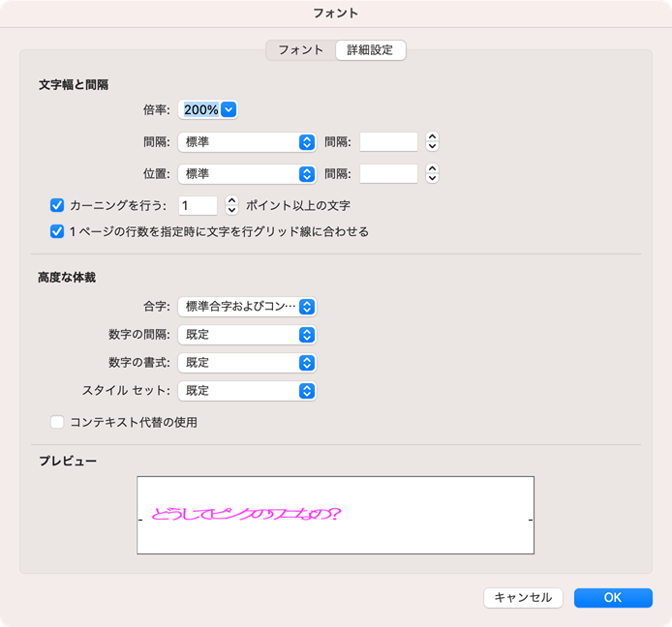Open the 位置 position 標準 dropdown

[247, 174]
